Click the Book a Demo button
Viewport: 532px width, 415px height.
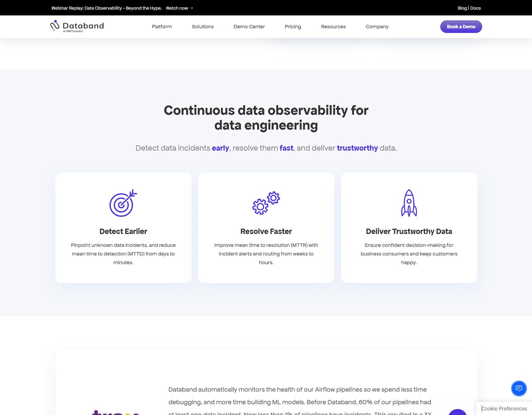tap(461, 27)
